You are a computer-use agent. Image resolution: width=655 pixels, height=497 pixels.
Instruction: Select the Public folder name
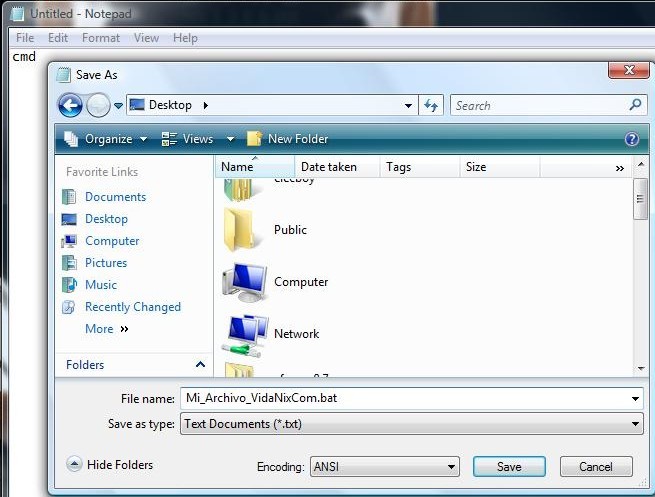(x=290, y=230)
